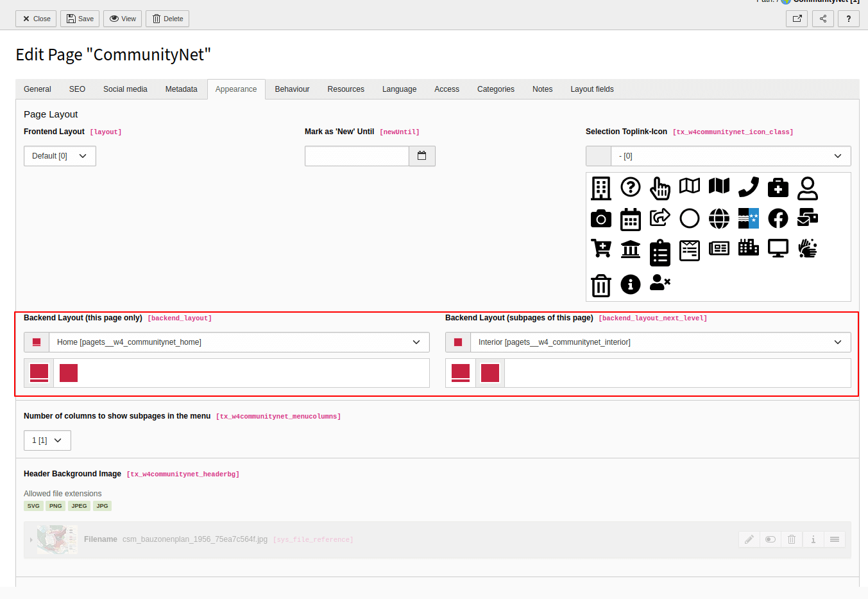Select the outlined map icon
The width and height of the screenshot is (868, 599).
pyautogui.click(x=690, y=186)
